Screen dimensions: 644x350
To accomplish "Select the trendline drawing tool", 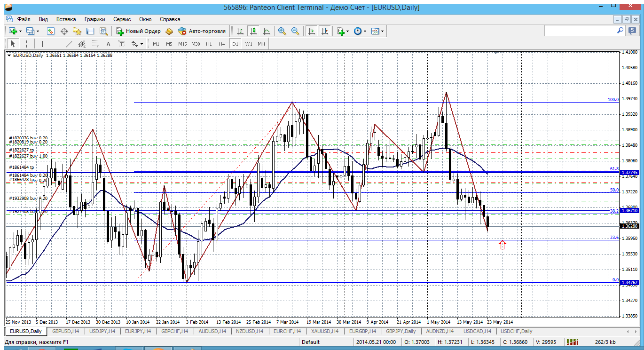I will click(x=69, y=44).
